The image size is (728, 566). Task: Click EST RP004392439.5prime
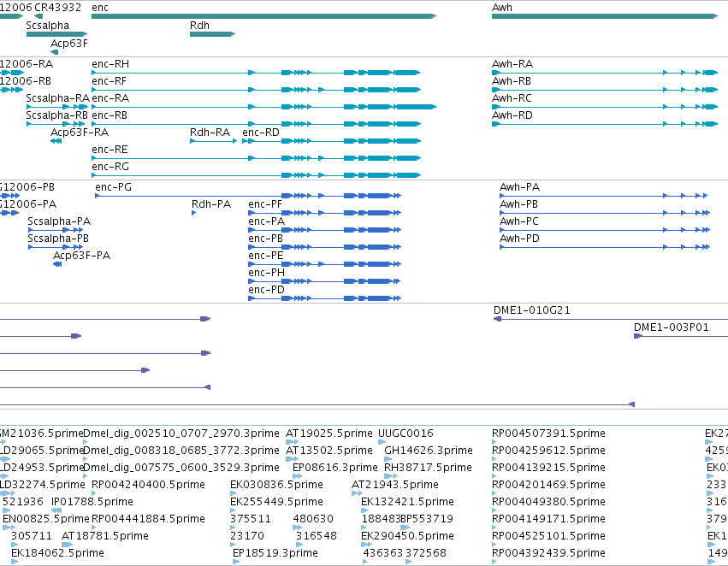coord(549,553)
